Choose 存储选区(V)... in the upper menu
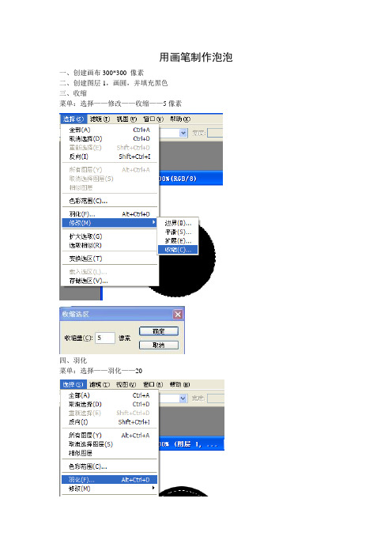 [109, 281]
